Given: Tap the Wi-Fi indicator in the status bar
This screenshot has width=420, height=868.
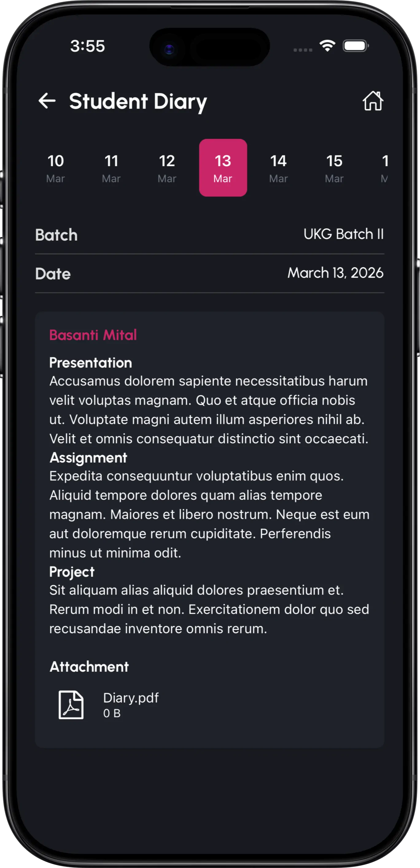Looking at the screenshot, I should (x=327, y=46).
